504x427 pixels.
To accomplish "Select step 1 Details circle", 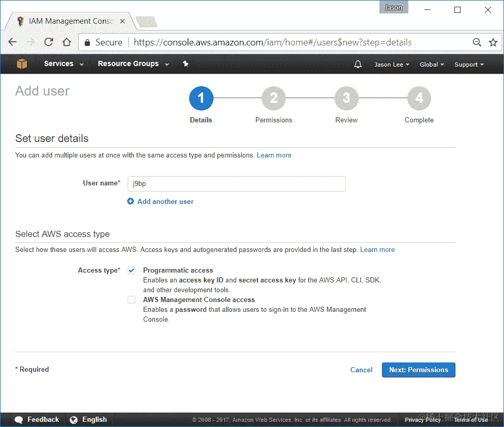I will [201, 98].
